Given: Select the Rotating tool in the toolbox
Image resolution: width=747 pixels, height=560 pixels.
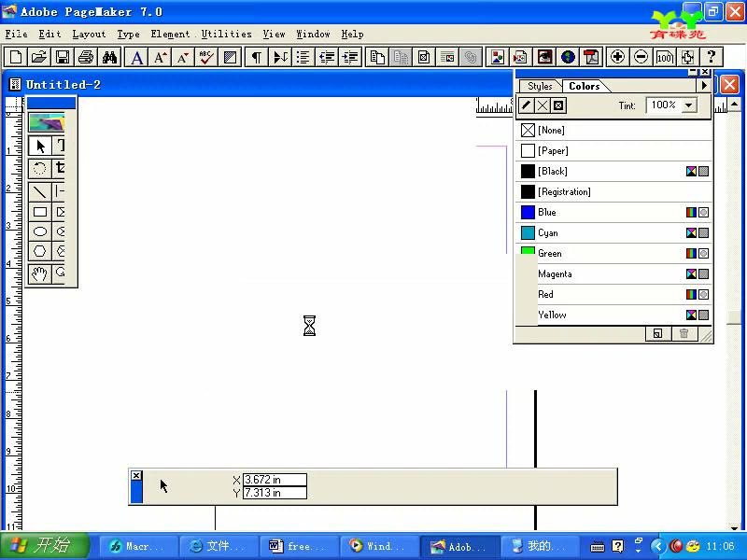Looking at the screenshot, I should [x=40, y=168].
